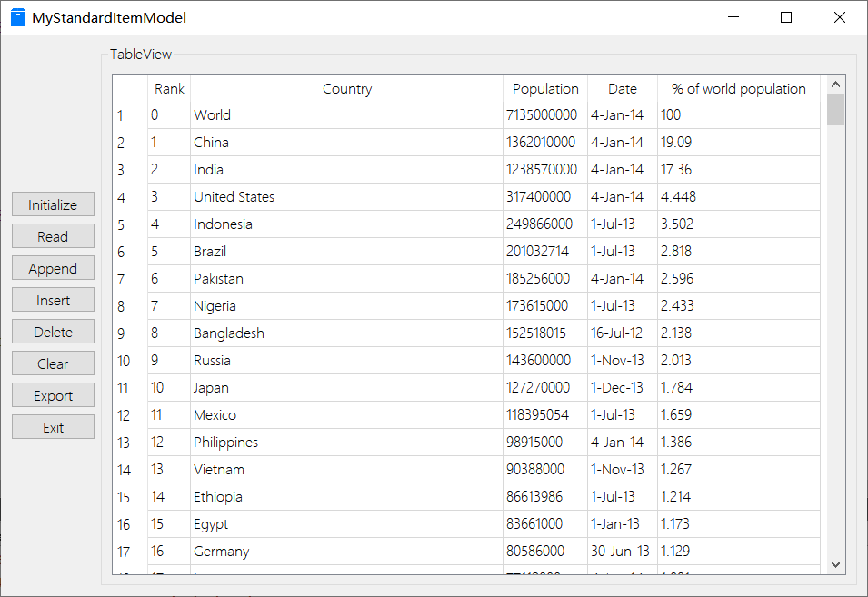Select the Country column header
This screenshot has width=868, height=597.
pos(346,88)
